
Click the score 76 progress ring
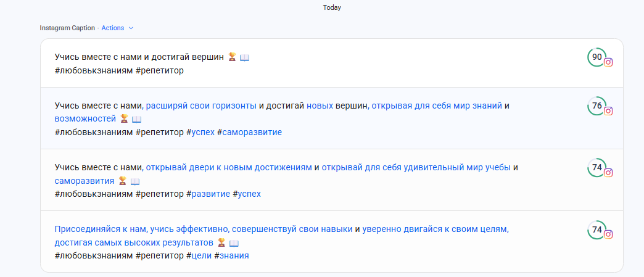click(597, 105)
